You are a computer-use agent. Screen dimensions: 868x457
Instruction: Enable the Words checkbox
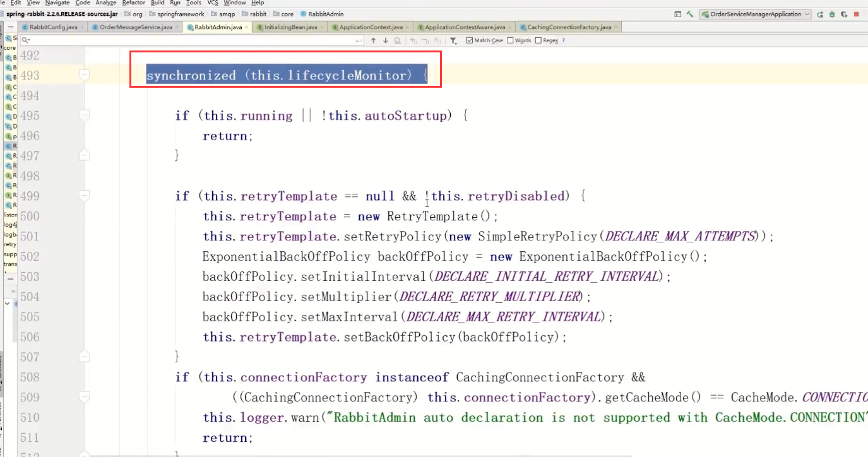[x=510, y=40]
